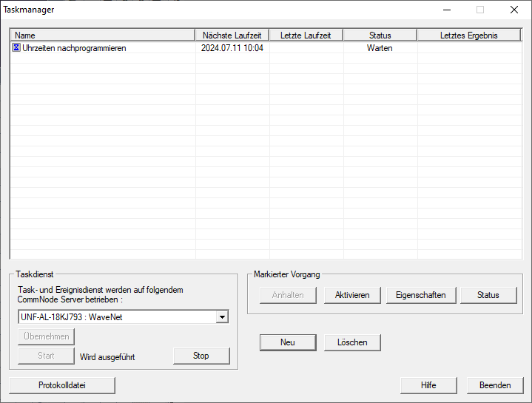532x403 pixels.
Task: Select the Uhrzeiten nachprogrammieren task row
Action: coord(74,48)
